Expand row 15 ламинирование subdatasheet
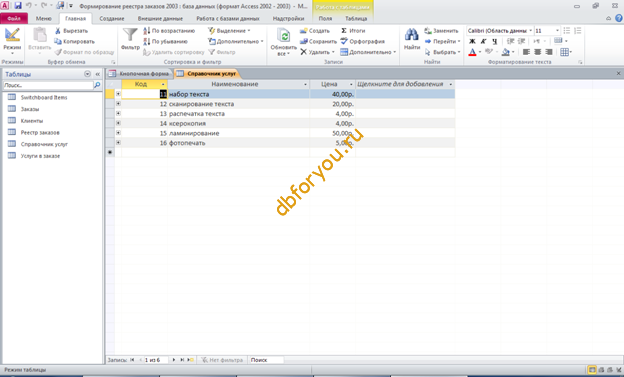 click(118, 133)
